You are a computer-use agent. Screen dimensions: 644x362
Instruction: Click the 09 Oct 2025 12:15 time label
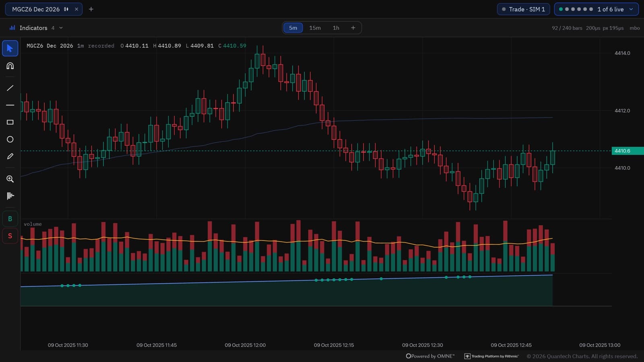point(334,345)
